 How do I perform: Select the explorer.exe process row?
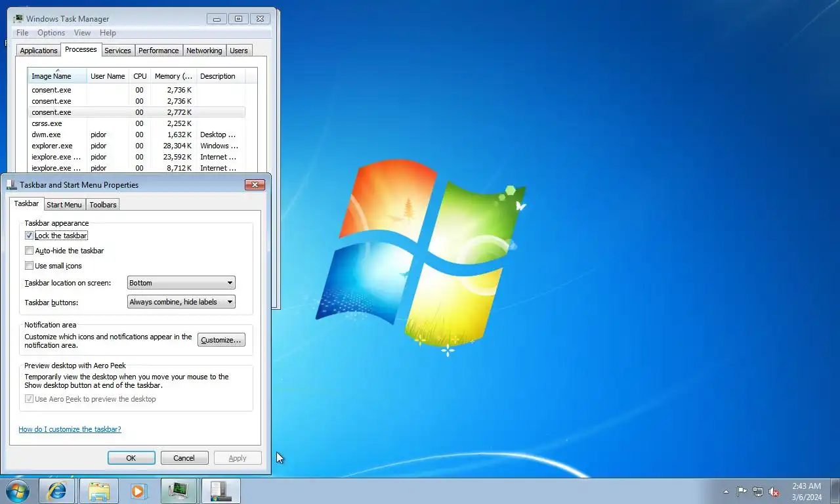click(136, 146)
